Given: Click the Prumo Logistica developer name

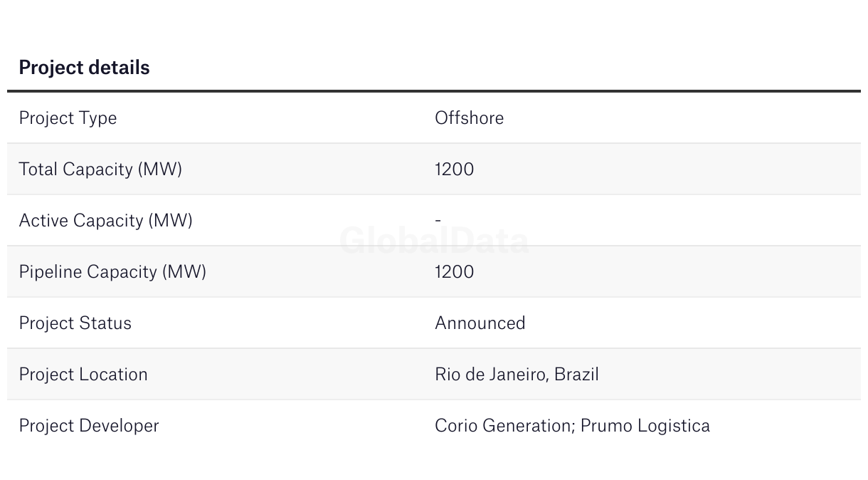Looking at the screenshot, I should coord(645,425).
